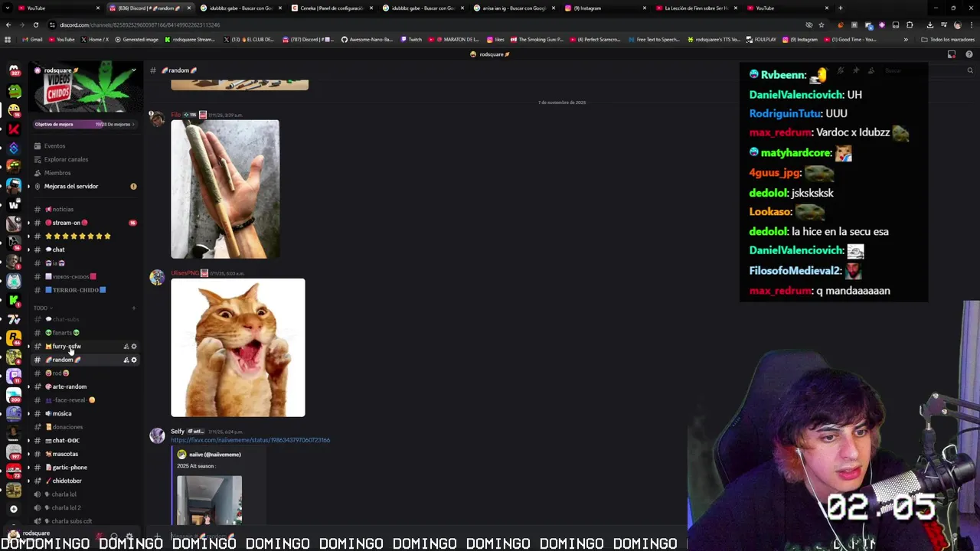Click the discord.com address bar URL
Image resolution: width=980 pixels, height=551 pixels.
(139, 24)
